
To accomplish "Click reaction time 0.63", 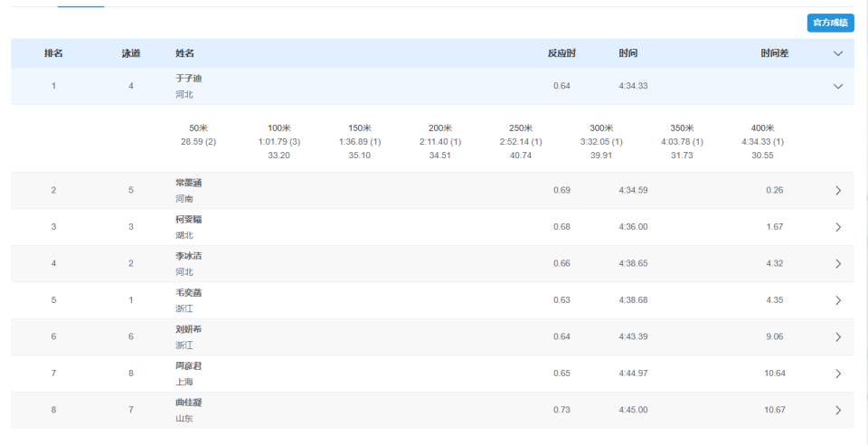I will [561, 300].
